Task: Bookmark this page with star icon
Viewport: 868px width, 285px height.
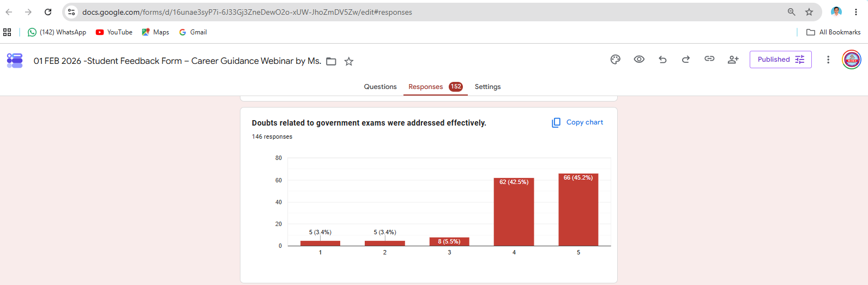Action: click(809, 12)
